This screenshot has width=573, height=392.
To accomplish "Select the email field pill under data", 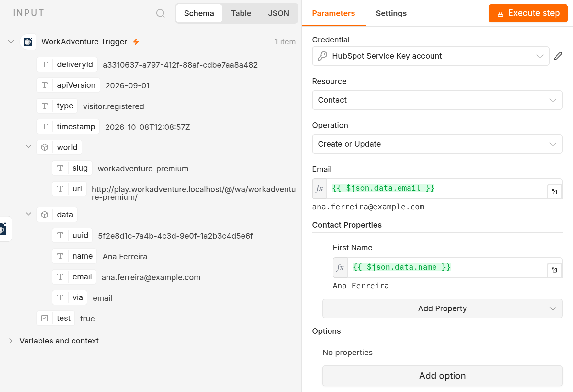I will tap(74, 277).
